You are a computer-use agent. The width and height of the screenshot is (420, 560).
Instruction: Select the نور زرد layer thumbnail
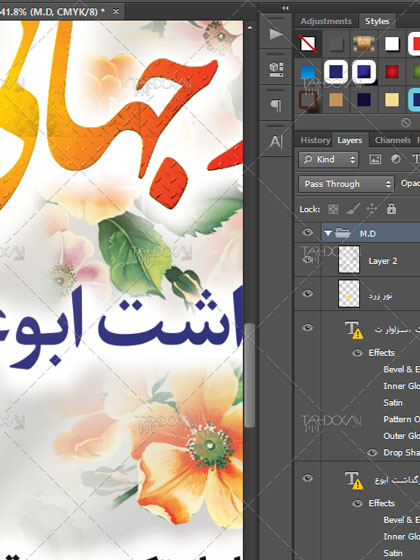349,294
